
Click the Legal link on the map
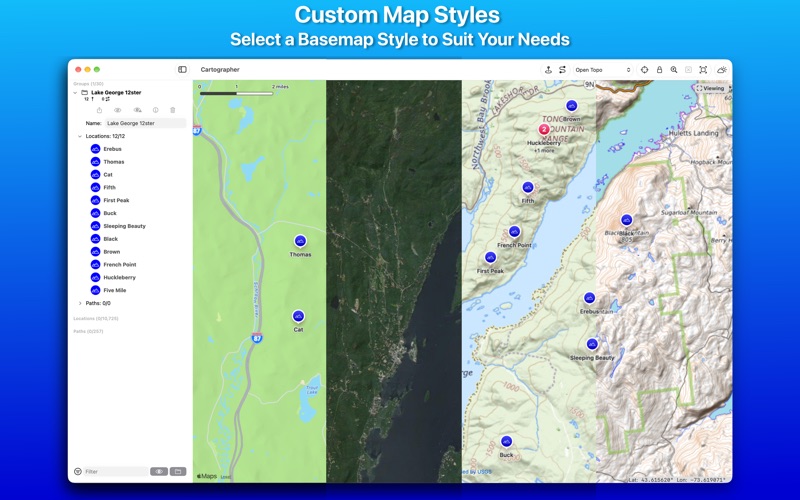(x=226, y=478)
